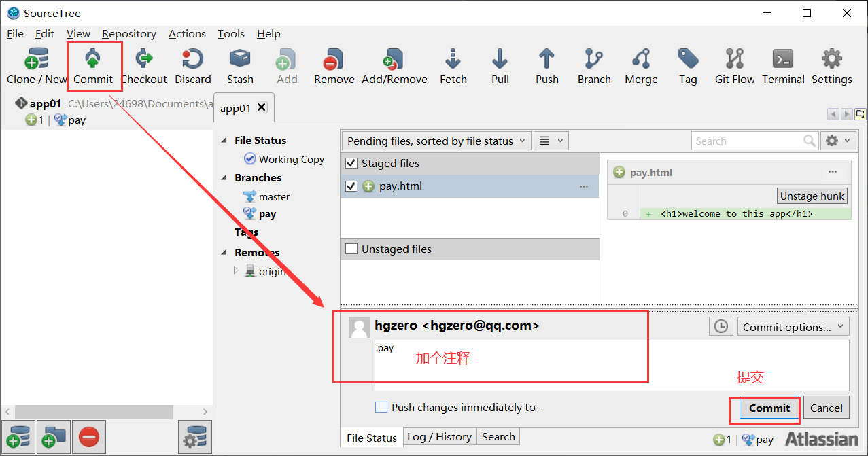Viewport: 868px width, 456px height.
Task: Click the tab scroll right arrow
Action: (846, 114)
